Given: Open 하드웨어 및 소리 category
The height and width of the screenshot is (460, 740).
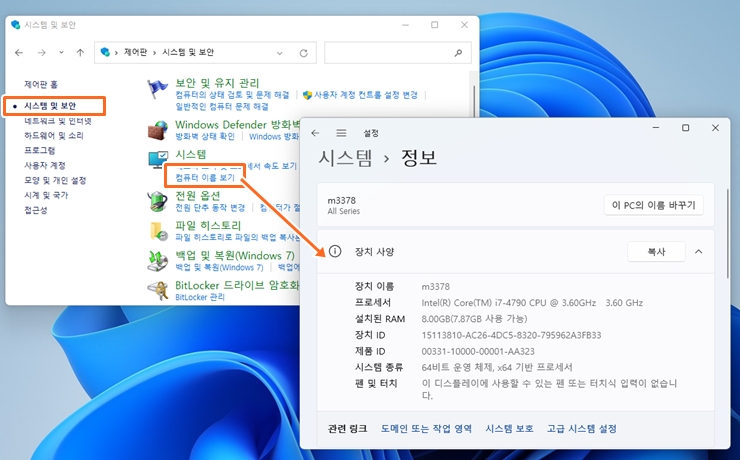Looking at the screenshot, I should point(54,136).
